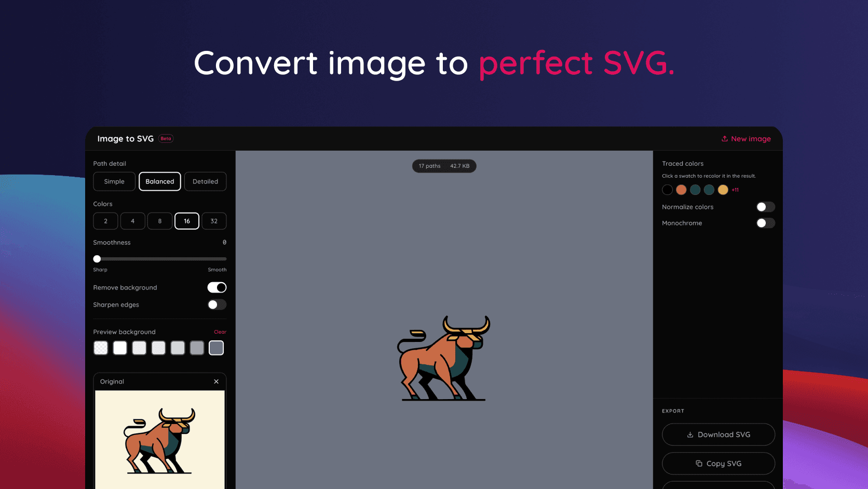
Task: Click the "42.7 KB" file size label
Action: (460, 166)
